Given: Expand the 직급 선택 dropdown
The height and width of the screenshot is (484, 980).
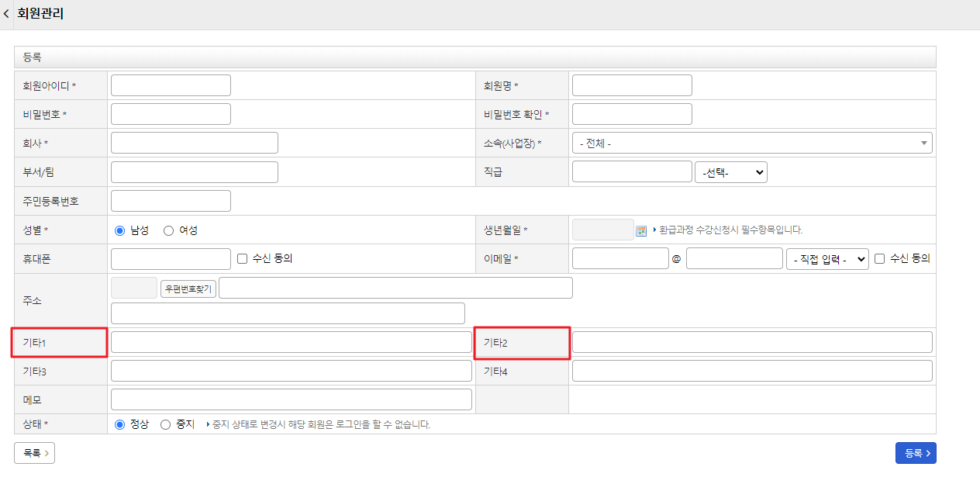Looking at the screenshot, I should (x=731, y=172).
